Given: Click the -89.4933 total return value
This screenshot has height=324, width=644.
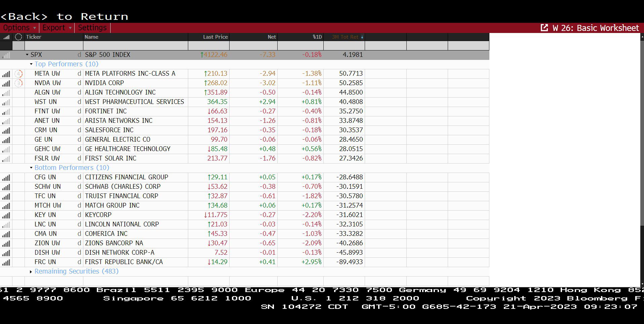Looking at the screenshot, I should pyautogui.click(x=350, y=262).
